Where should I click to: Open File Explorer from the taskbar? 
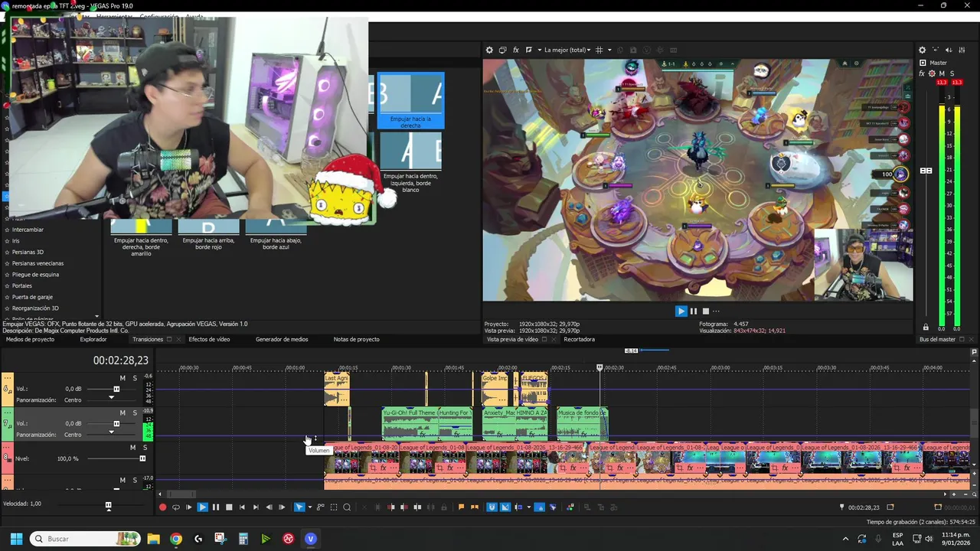pos(153,539)
